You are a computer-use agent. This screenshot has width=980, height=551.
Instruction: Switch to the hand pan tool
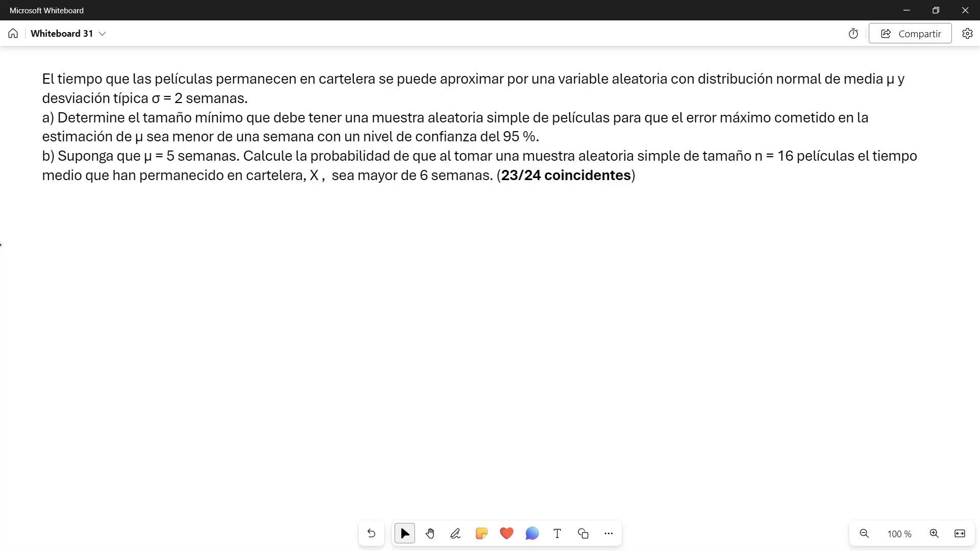click(x=430, y=533)
